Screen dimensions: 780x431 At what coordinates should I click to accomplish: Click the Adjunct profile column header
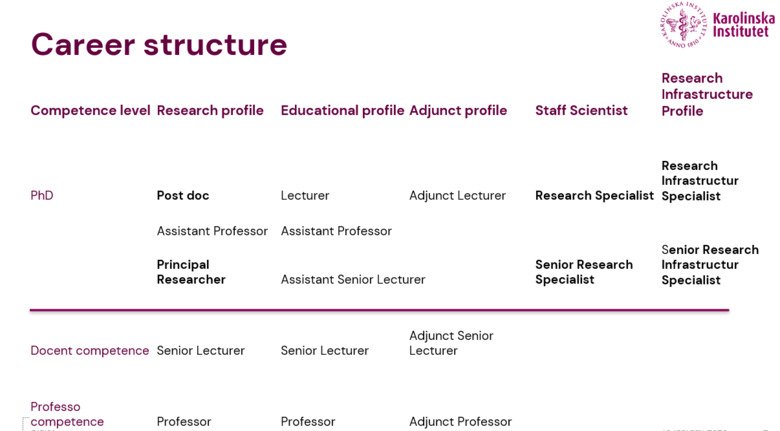pos(458,110)
